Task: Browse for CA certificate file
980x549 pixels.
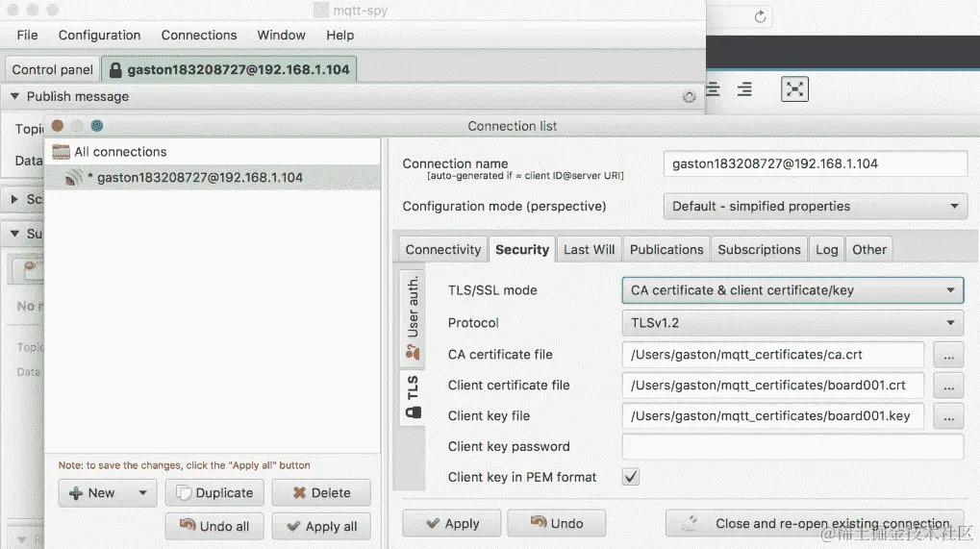Action: pyautogui.click(x=948, y=355)
